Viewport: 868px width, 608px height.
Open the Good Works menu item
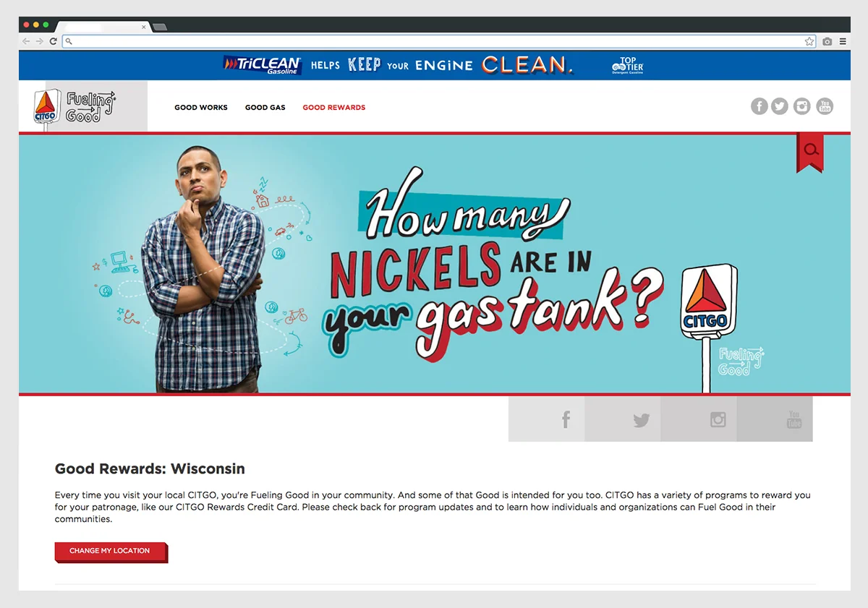pyautogui.click(x=201, y=108)
